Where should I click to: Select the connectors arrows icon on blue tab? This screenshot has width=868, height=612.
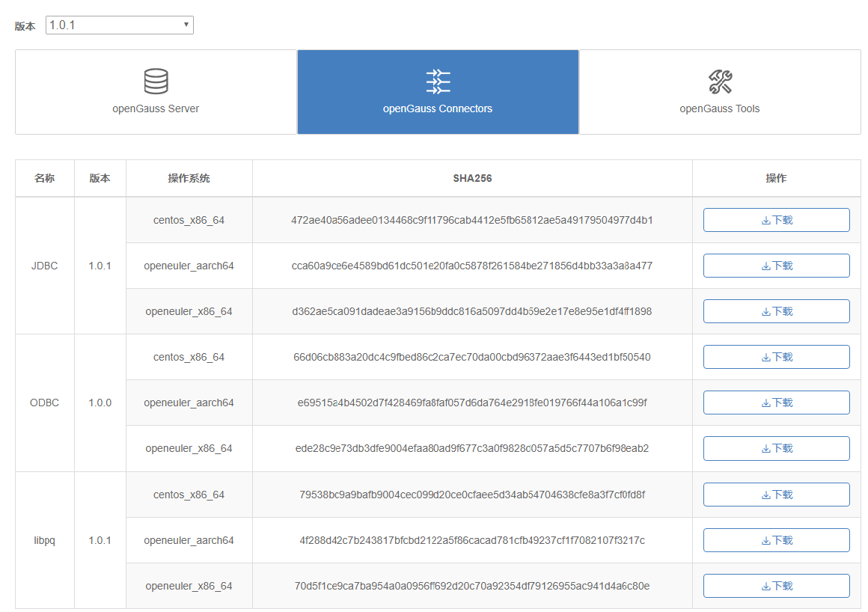pyautogui.click(x=437, y=79)
